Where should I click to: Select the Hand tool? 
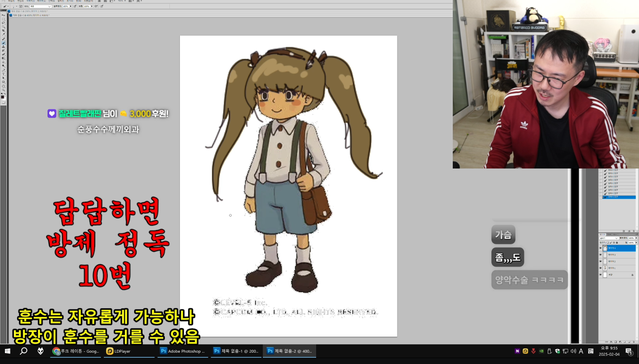coord(3,86)
